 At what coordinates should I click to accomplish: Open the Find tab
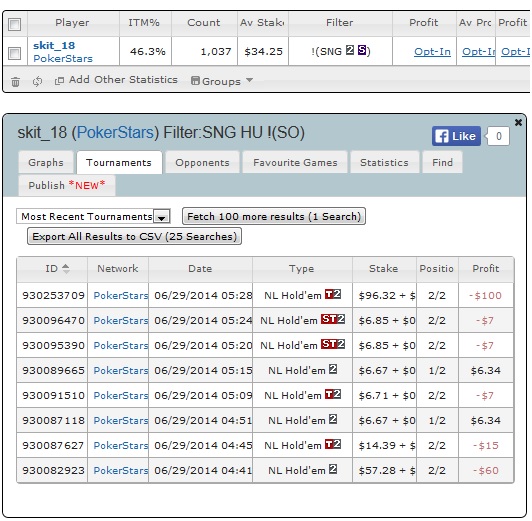click(442, 162)
